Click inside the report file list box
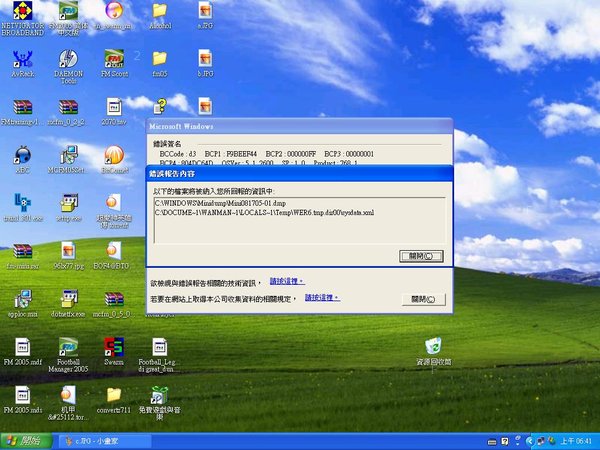 299,220
